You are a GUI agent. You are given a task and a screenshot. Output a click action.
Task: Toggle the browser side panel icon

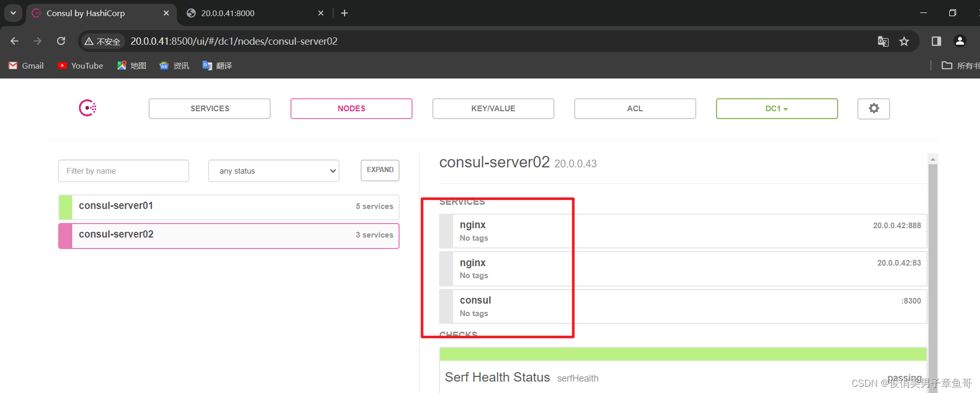[x=936, y=41]
